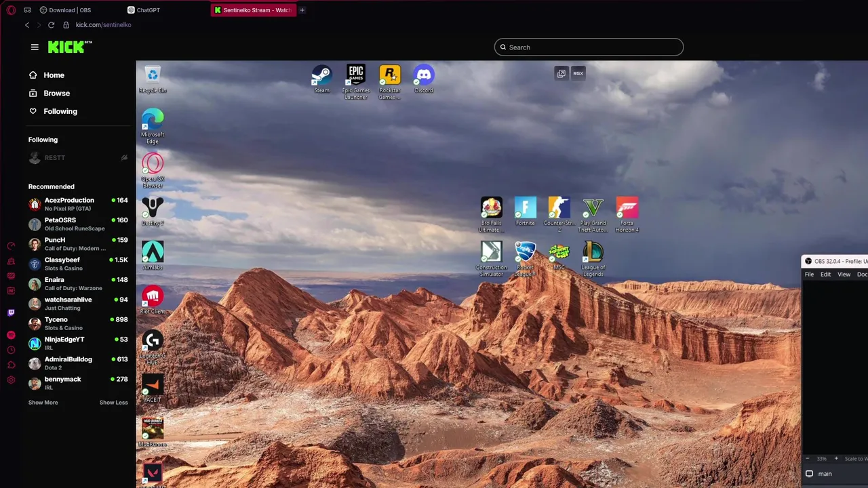Open the FACEIT shortcut
The height and width of the screenshot is (488, 868).
pos(153,388)
